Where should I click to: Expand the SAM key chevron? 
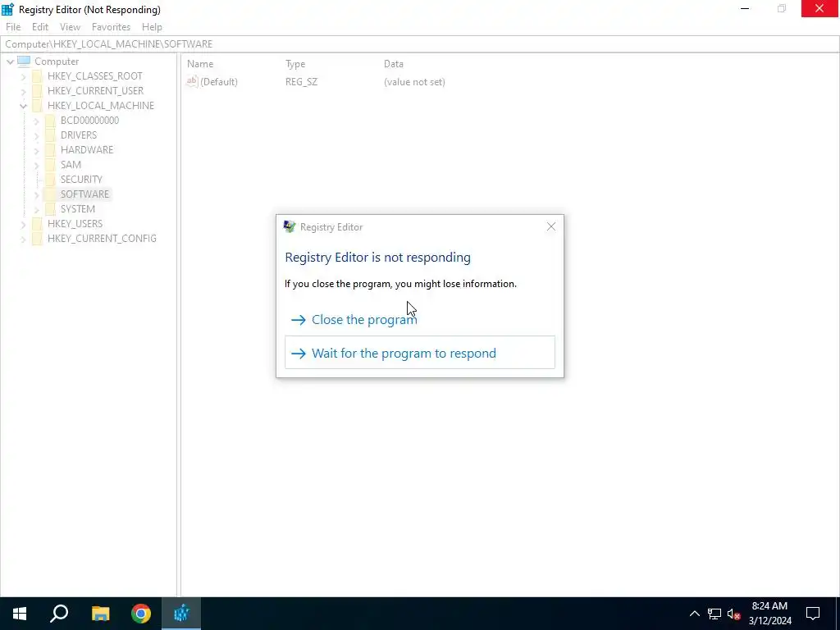click(36, 165)
